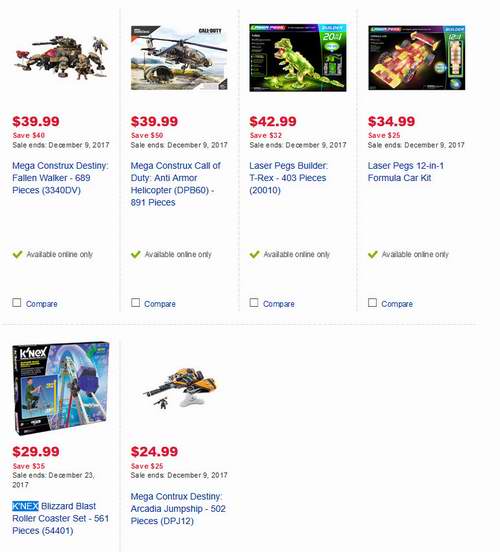The height and width of the screenshot is (552, 500).
Task: Open the Laser Pegs Formula Car image
Action: 417,57
